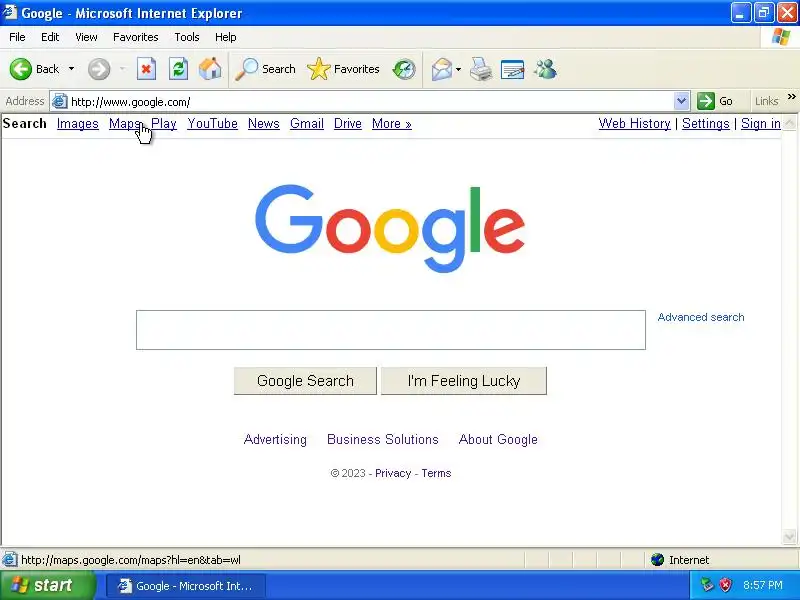Image resolution: width=800 pixels, height=600 pixels.
Task: Stop page loading with red X icon
Action: [146, 69]
